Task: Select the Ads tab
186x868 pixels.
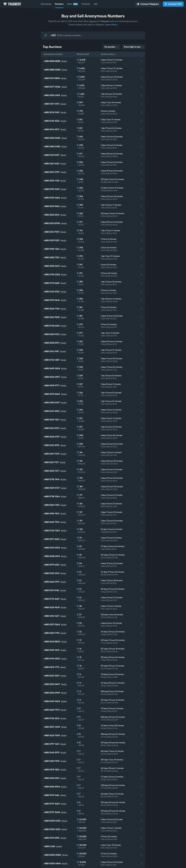Action: 95,4
